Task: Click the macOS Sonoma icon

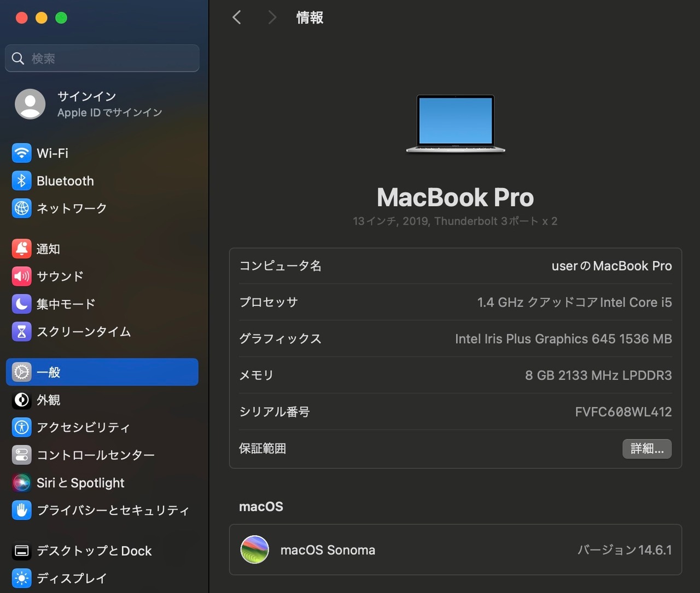Action: click(x=255, y=550)
